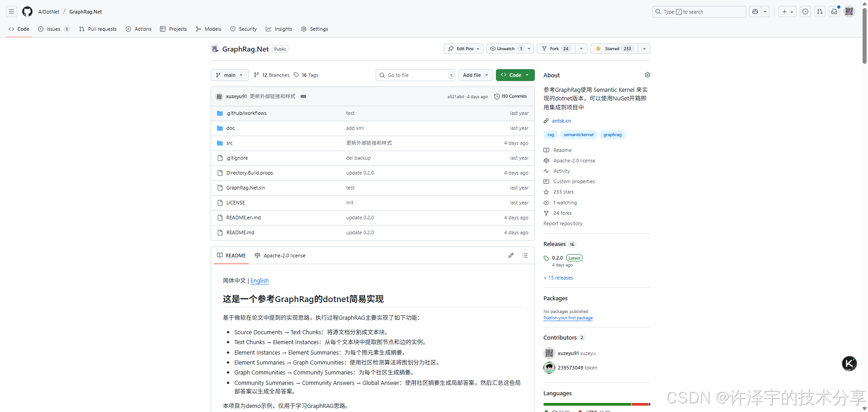868x412 pixels.
Task: Click Publish your first package
Action: click(568, 318)
